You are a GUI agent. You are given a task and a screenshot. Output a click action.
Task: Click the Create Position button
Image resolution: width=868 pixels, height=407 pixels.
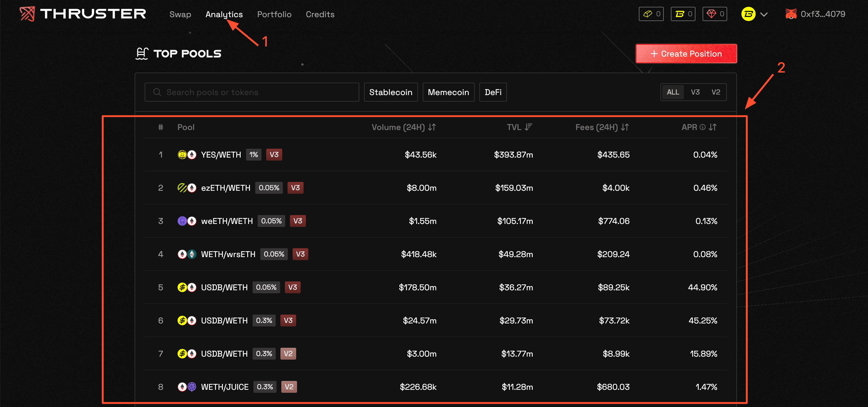click(x=686, y=54)
